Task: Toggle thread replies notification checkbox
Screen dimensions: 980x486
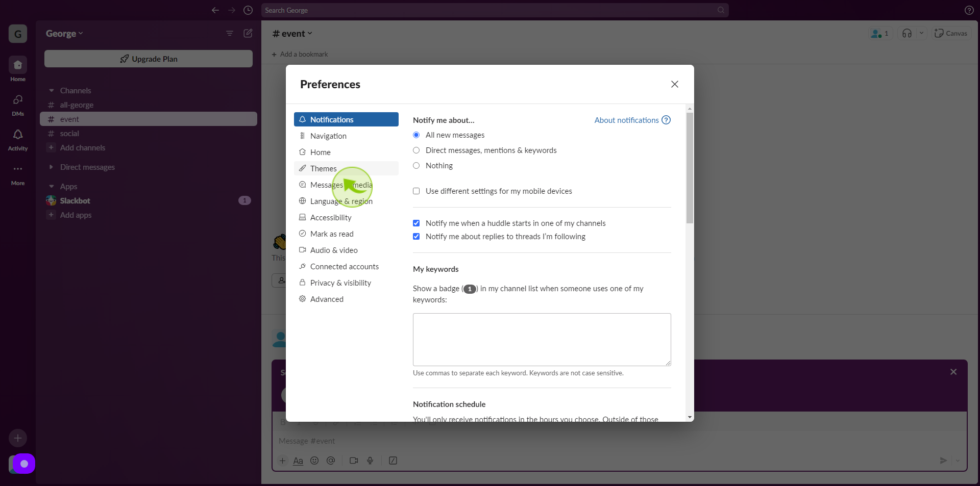Action: [x=416, y=237]
